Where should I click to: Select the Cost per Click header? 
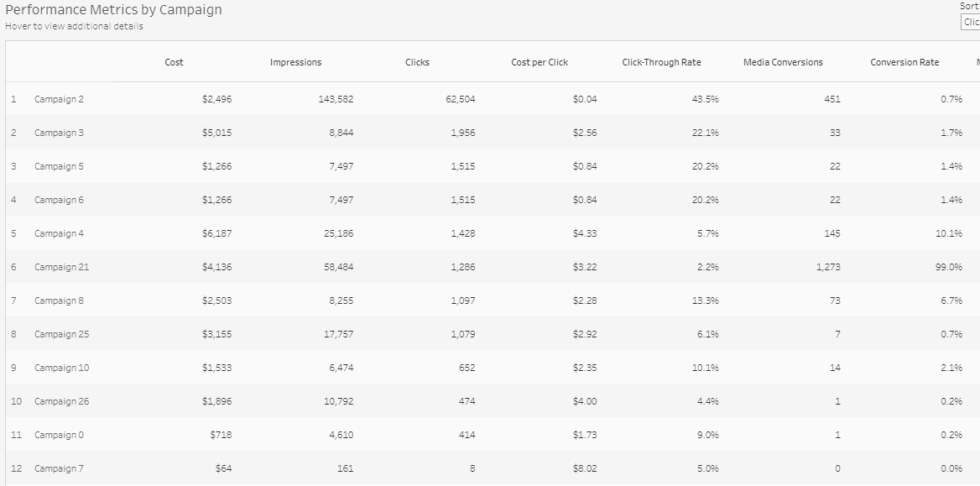pyautogui.click(x=540, y=63)
